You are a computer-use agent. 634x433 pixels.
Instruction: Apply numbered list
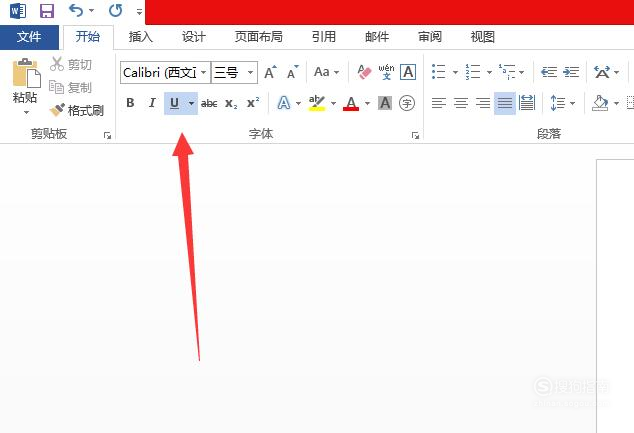click(x=473, y=72)
